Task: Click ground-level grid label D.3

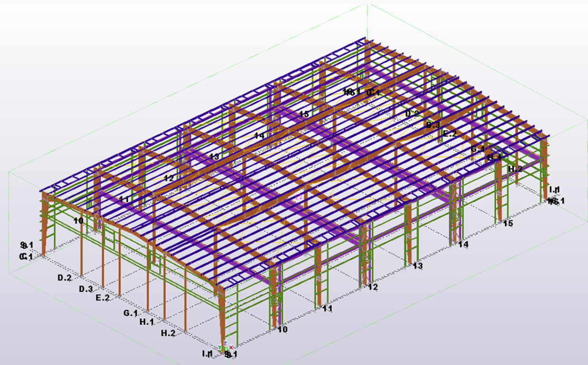Action: [x=86, y=289]
